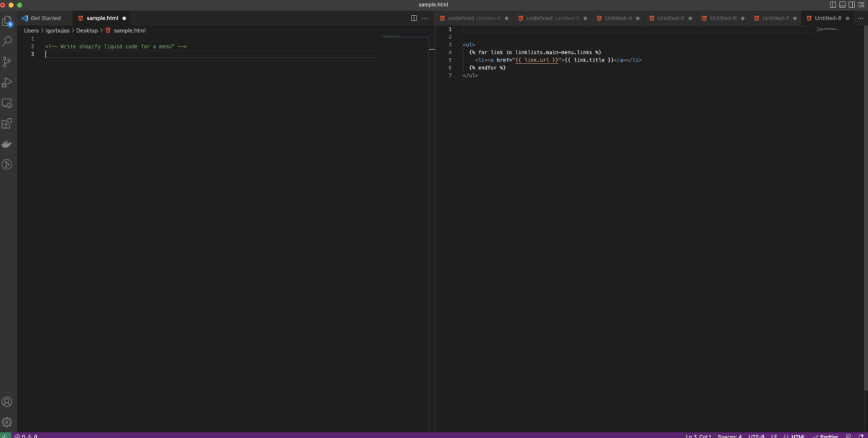Open the Explorer view in activity bar

pos(7,21)
